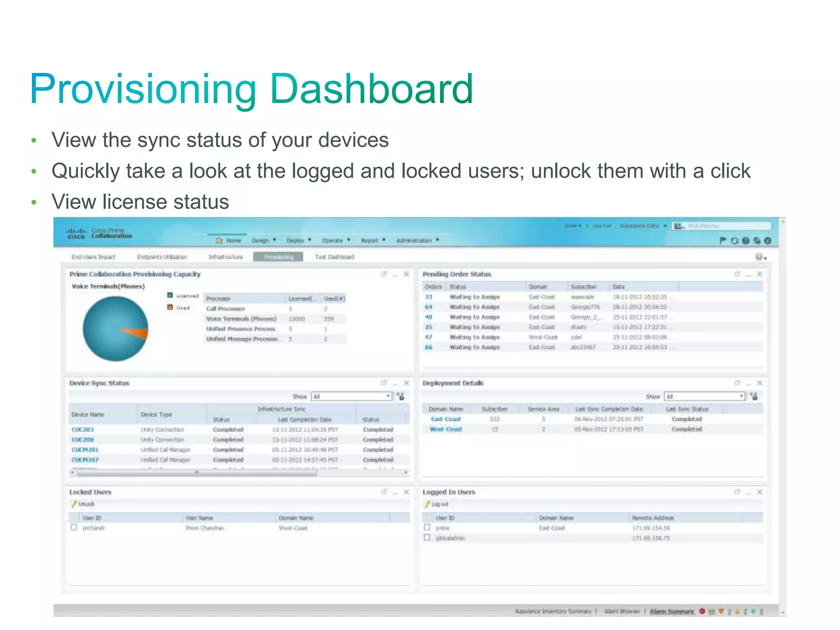
Task: Select the prime logged-in user checkbox
Action: [x=427, y=527]
